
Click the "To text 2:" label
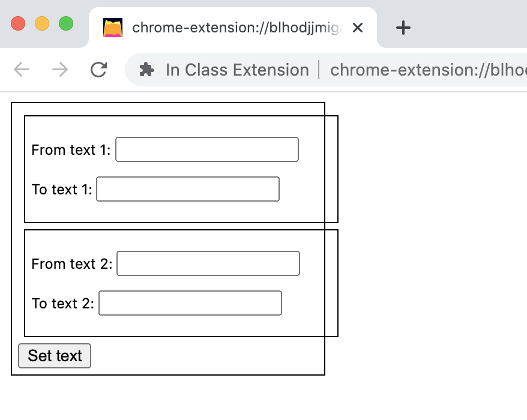pyautogui.click(x=62, y=304)
